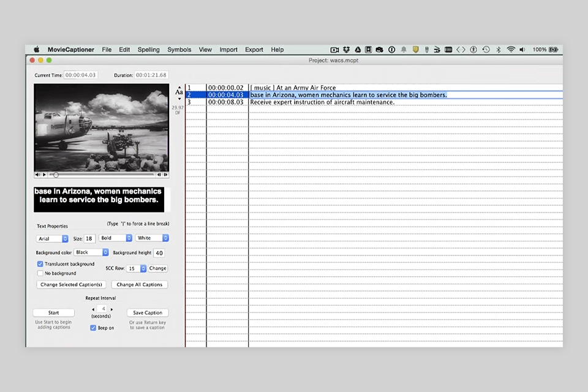This screenshot has height=392, width=588.
Task: Step forward one frame in video player
Action: click(164, 175)
